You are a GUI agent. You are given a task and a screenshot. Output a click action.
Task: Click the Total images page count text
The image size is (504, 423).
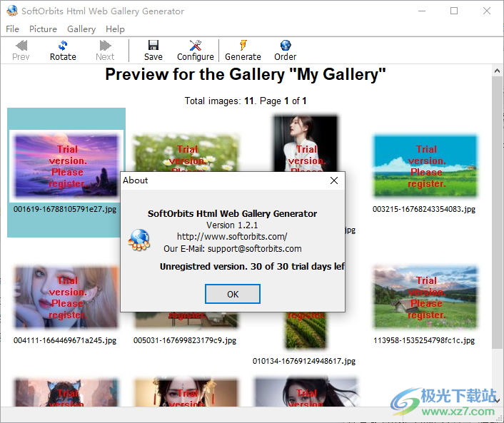point(246,101)
